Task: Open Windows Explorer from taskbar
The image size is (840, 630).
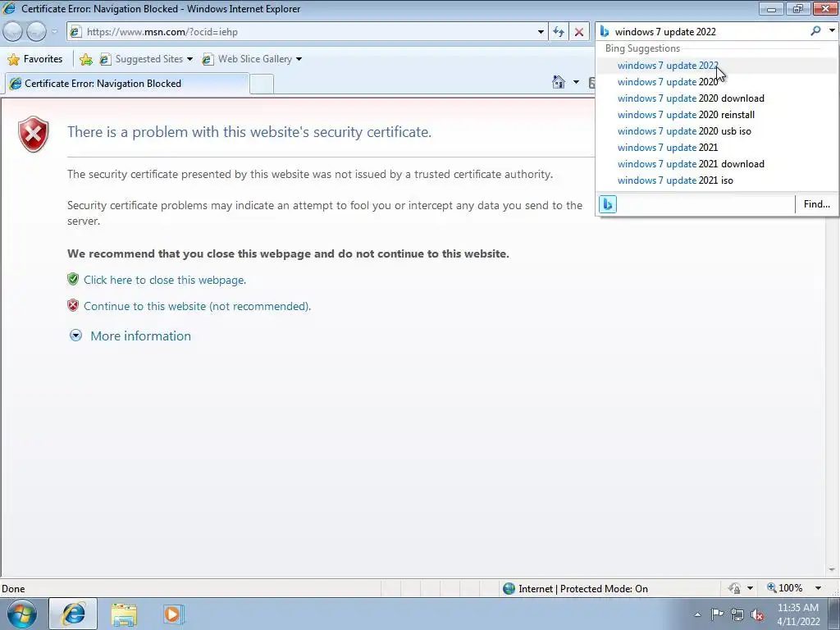Action: coord(124,614)
